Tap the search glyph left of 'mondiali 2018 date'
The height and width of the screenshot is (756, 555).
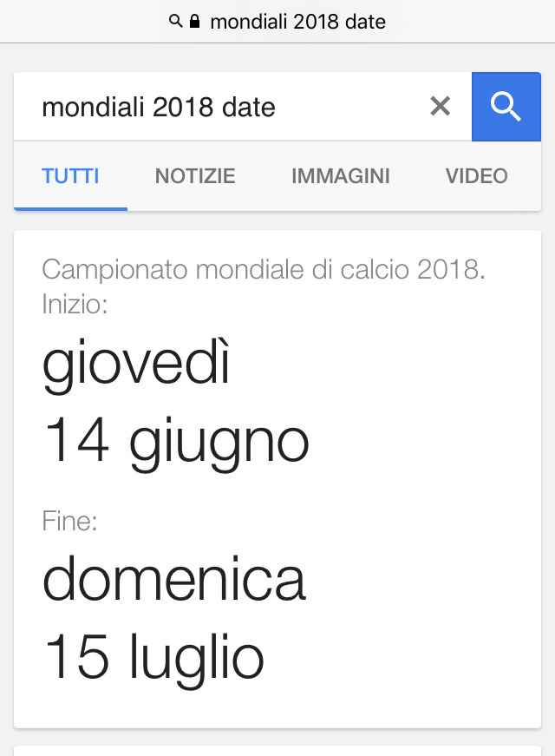click(x=175, y=21)
